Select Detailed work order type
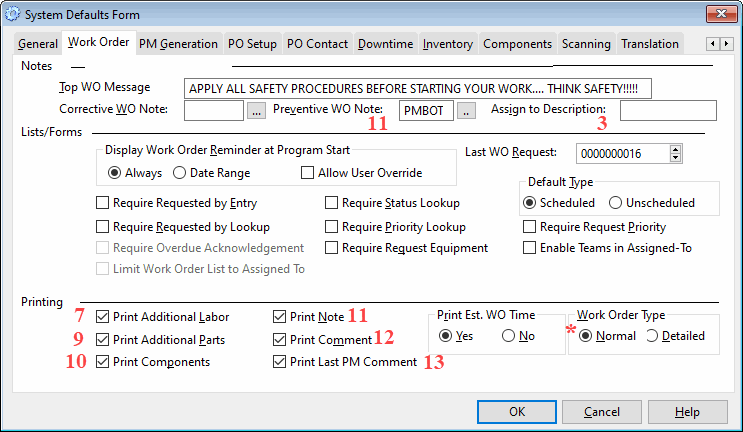Image resolution: width=743 pixels, height=432 pixels. click(652, 336)
